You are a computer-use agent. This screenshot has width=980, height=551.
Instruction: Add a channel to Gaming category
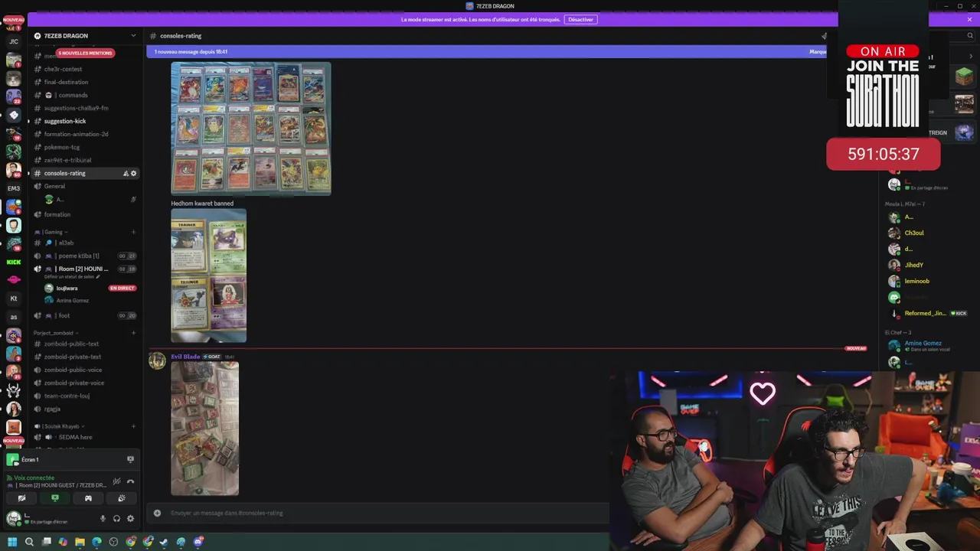click(133, 232)
